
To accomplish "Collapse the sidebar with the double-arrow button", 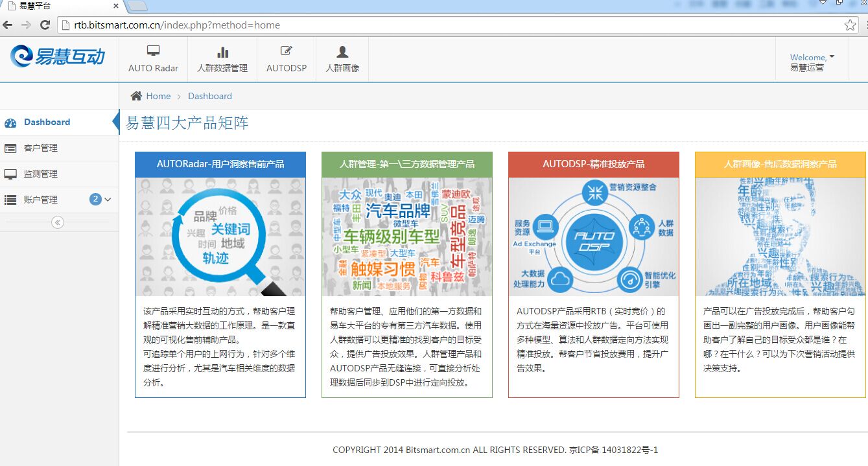I will [x=58, y=222].
